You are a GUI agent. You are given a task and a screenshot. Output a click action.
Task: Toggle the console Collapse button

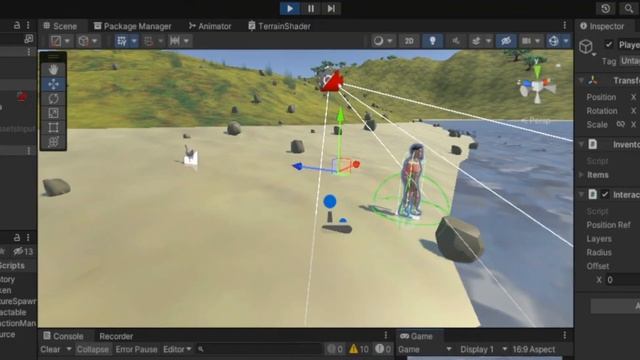pyautogui.click(x=93, y=349)
